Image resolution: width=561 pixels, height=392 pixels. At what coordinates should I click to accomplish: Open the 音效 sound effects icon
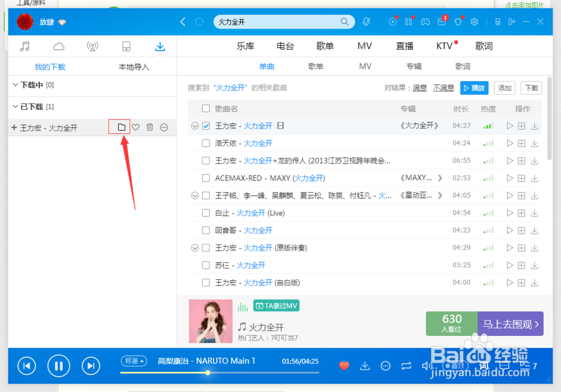pyautogui.click(x=456, y=366)
